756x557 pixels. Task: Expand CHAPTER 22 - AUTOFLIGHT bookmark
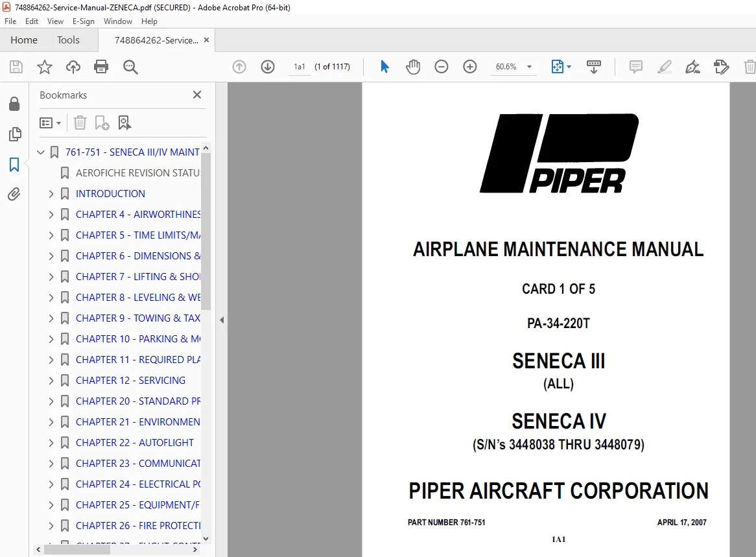[51, 443]
